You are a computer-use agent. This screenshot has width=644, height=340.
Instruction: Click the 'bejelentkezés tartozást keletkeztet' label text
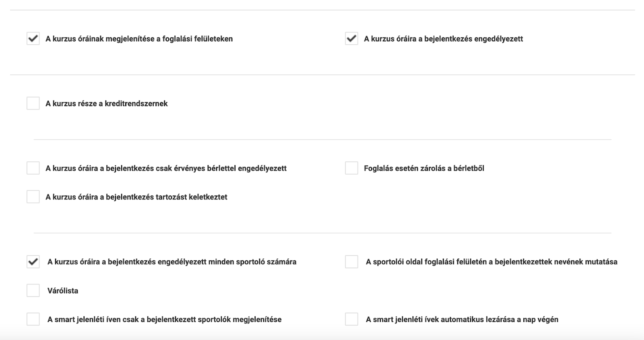coord(136,197)
